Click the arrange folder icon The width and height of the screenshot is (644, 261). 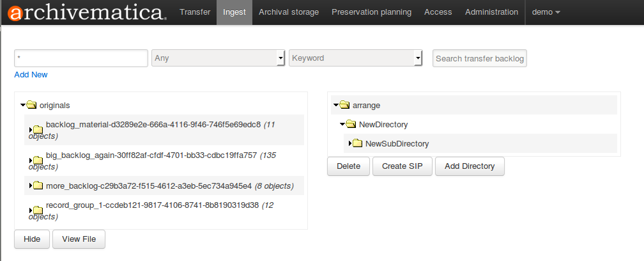[x=345, y=105]
